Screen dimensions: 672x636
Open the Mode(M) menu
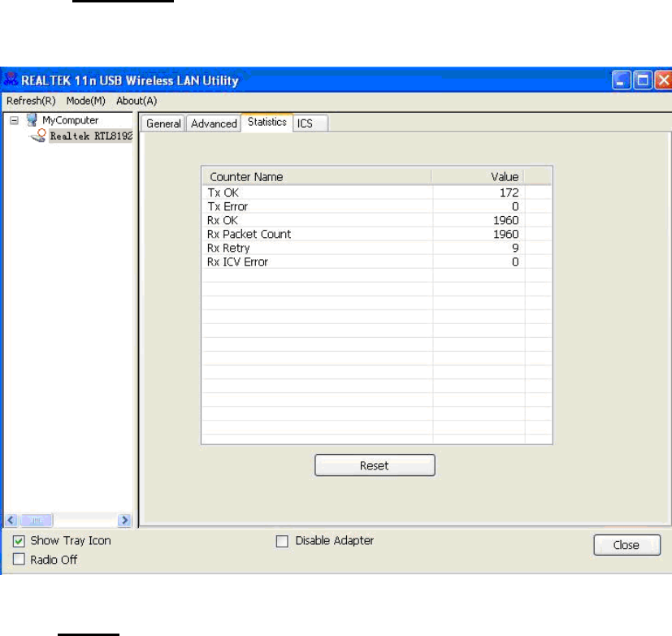click(x=85, y=101)
